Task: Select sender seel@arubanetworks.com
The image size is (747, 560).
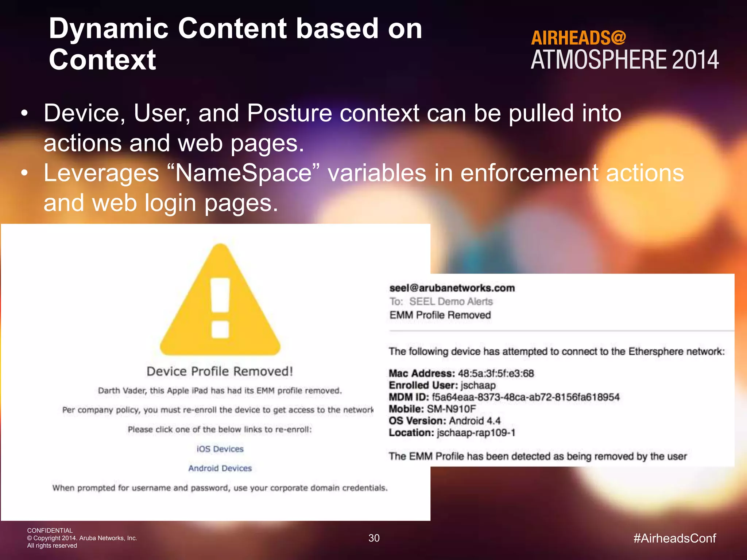Action: (452, 288)
